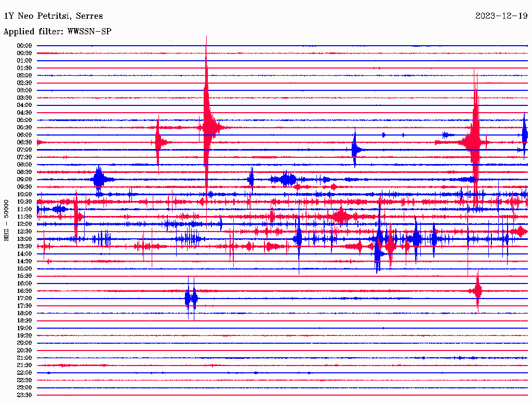Click the 04:30 time label
Viewport: 532px width, 405px height.
[x=24, y=113]
